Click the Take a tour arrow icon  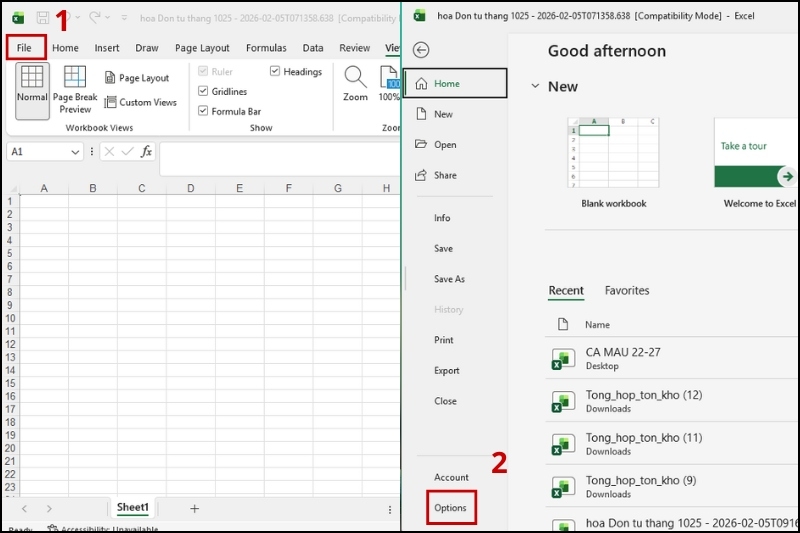coord(788,176)
